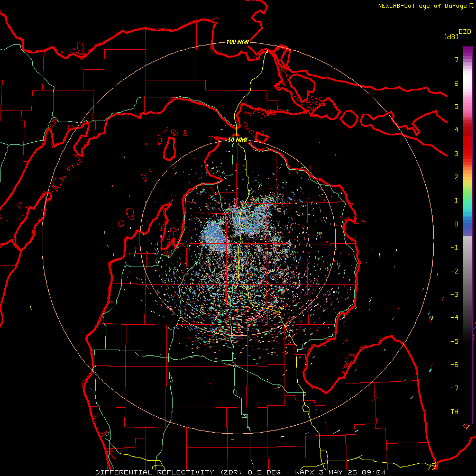The width and height of the screenshot is (476, 476).
Task: Click the -2 value on color scale
Action: tap(454, 271)
